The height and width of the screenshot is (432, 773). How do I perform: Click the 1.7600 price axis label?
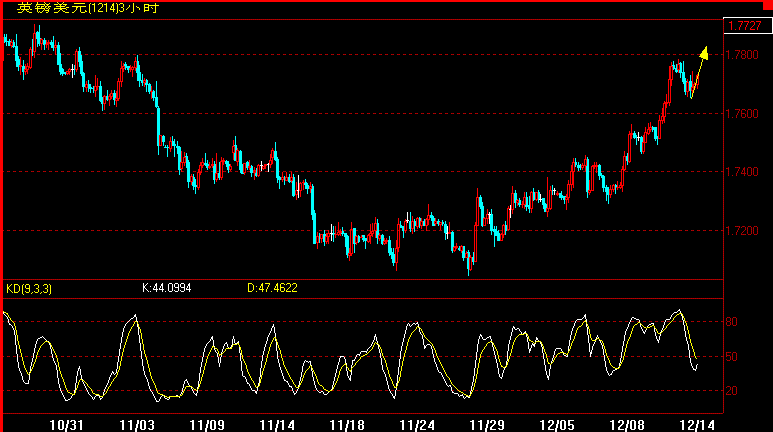[x=743, y=114]
